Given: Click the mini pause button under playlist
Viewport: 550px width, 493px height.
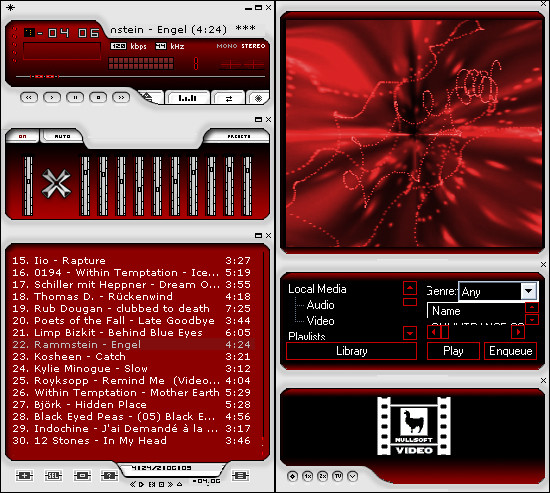Looking at the screenshot, I should click(152, 484).
